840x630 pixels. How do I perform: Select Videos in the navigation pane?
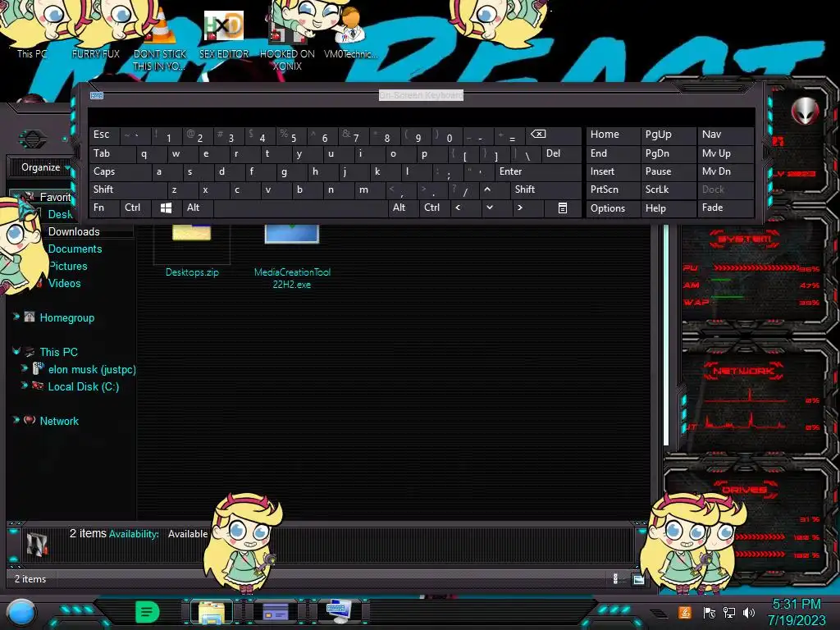click(64, 283)
